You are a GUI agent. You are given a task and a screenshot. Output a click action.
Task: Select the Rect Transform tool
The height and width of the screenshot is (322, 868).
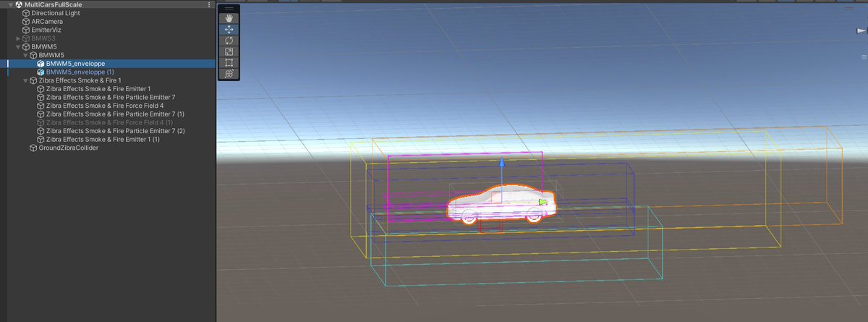(229, 62)
